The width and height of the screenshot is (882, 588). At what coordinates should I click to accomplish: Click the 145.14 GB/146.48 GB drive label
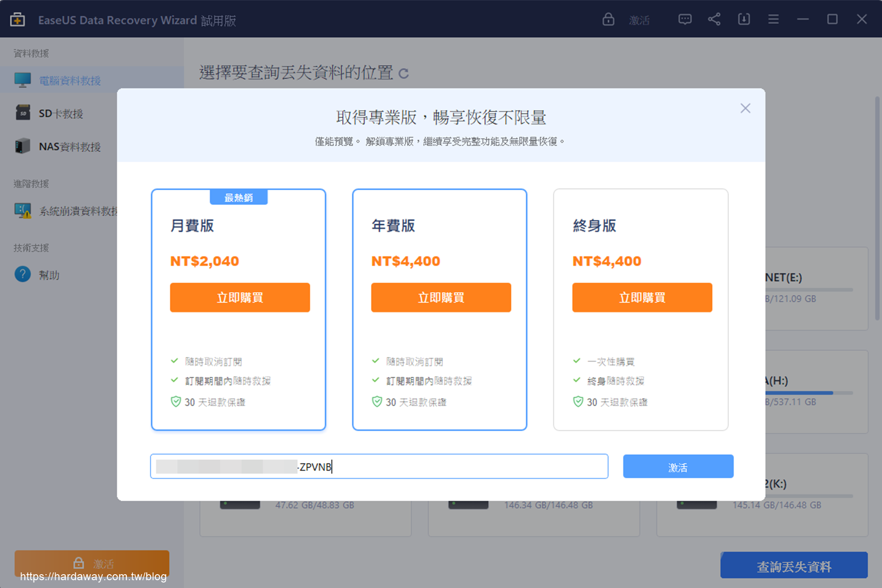tap(777, 505)
